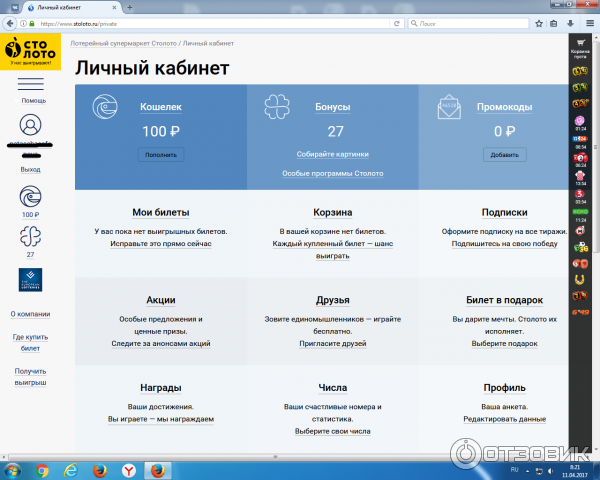
Task: Click the Добавить promo code button
Action: point(504,155)
